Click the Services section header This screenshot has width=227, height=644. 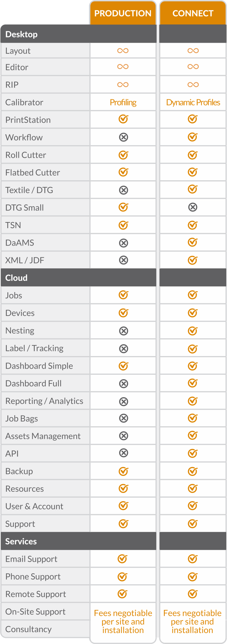pos(21,541)
